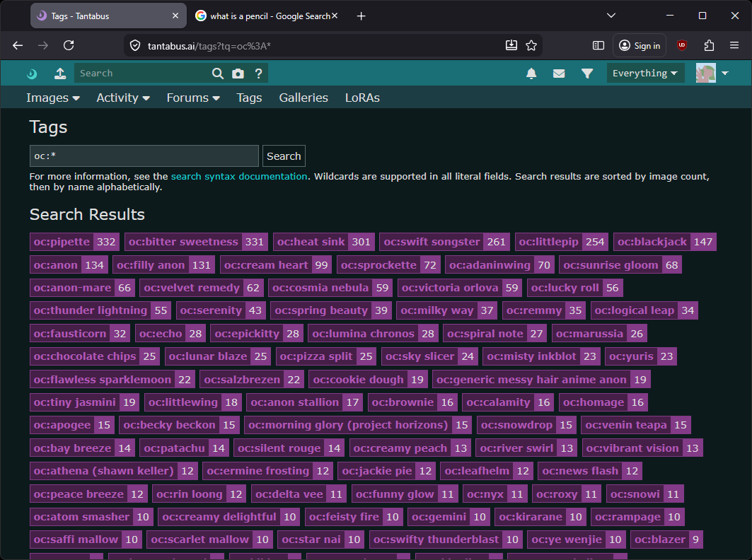Open the Everything filter dropdown
The height and width of the screenshot is (560, 752).
point(645,73)
